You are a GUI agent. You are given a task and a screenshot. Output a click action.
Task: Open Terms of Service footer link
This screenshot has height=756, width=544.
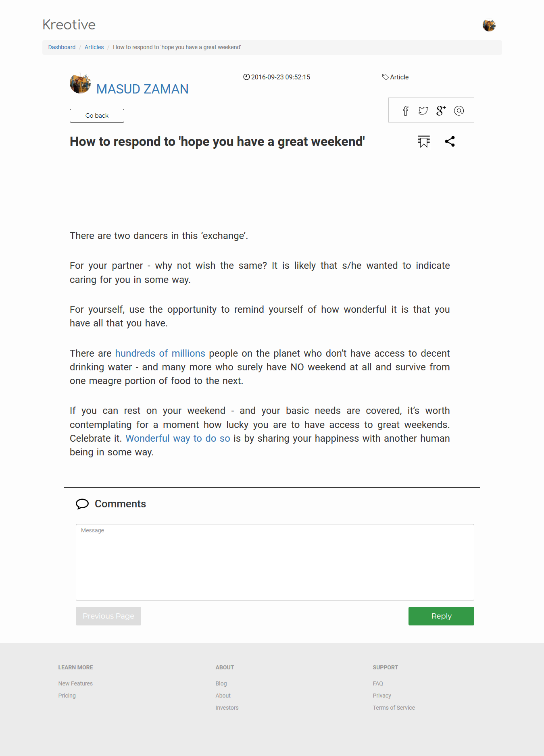coord(394,708)
